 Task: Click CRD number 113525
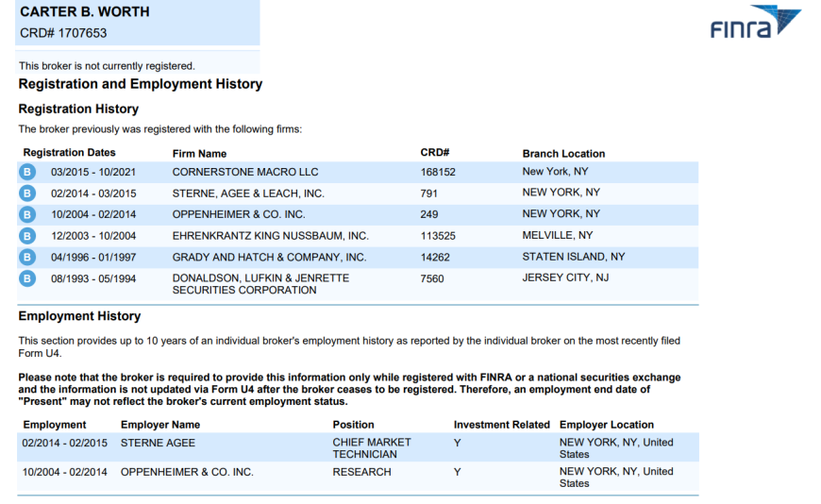click(438, 236)
